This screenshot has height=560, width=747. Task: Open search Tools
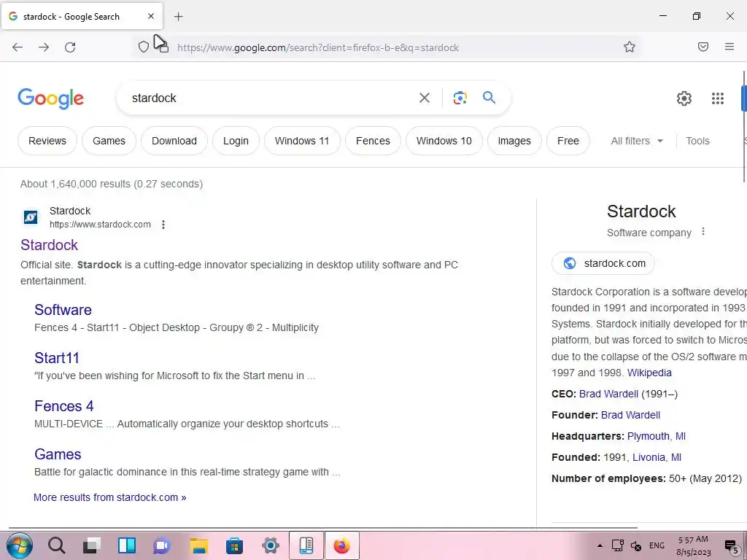tap(697, 141)
